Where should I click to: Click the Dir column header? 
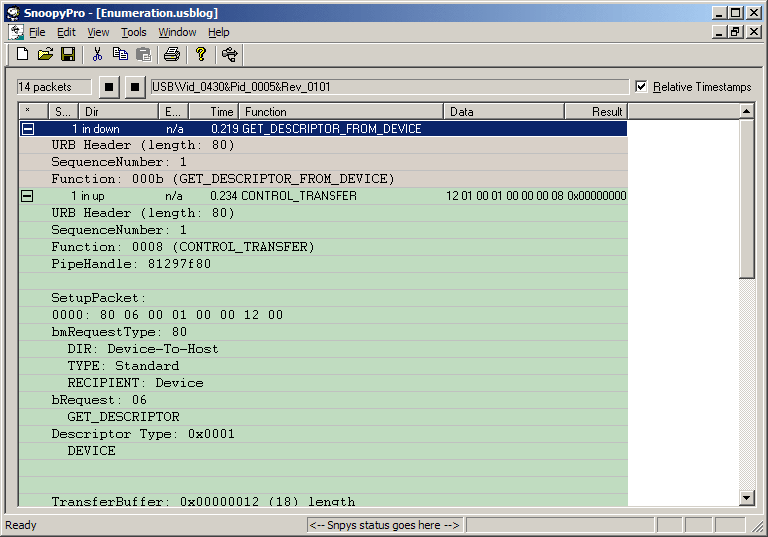[x=120, y=112]
